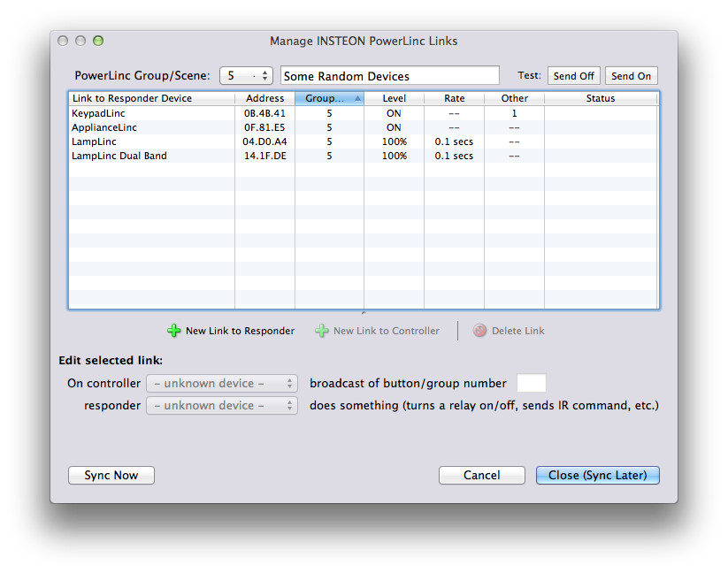This screenshot has width=728, height=573.
Task: Select the LampLinc Dual Band row
Action: (x=363, y=156)
